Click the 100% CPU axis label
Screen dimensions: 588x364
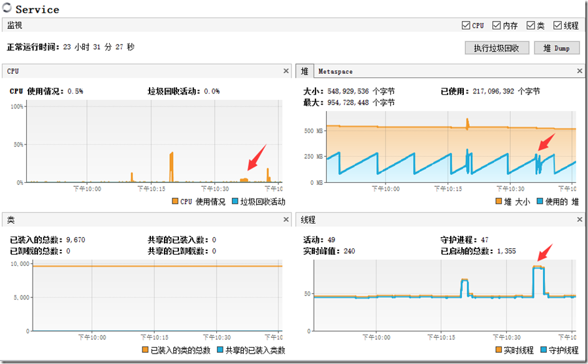point(17,107)
